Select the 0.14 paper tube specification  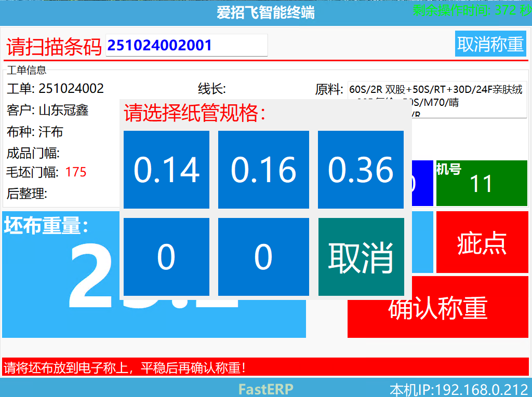pos(166,169)
